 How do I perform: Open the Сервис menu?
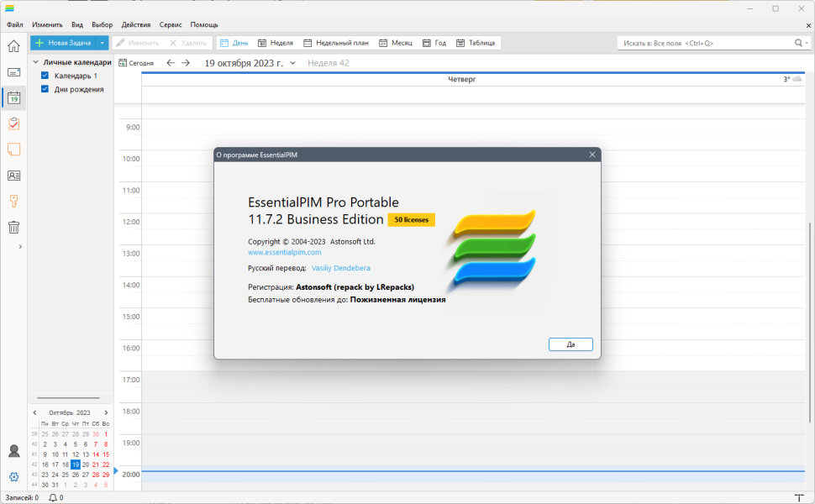point(171,24)
